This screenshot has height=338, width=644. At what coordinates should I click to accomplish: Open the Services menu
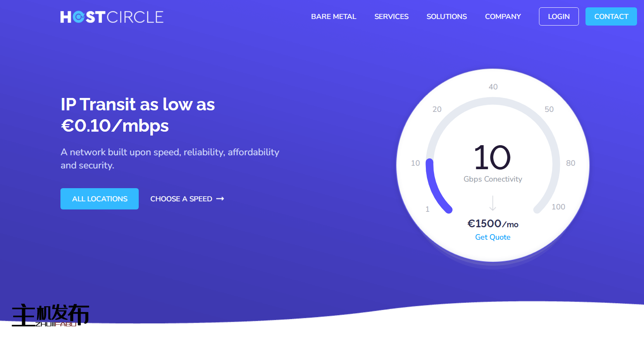(391, 17)
